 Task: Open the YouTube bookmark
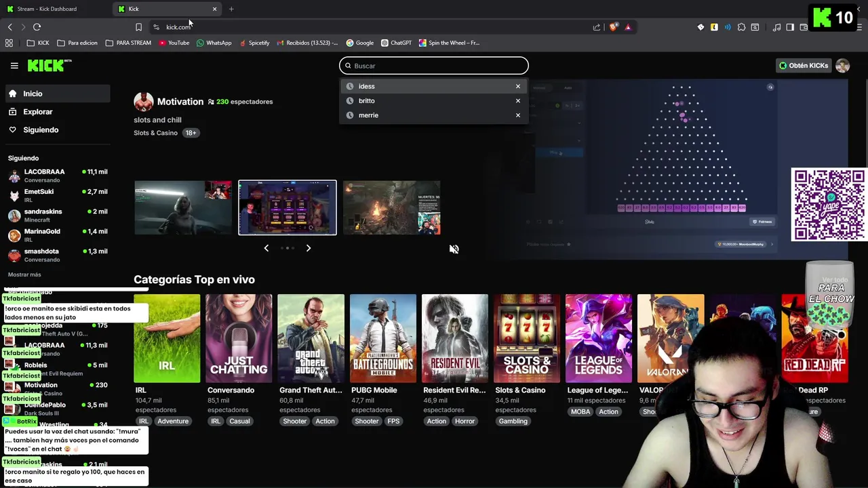(x=174, y=43)
